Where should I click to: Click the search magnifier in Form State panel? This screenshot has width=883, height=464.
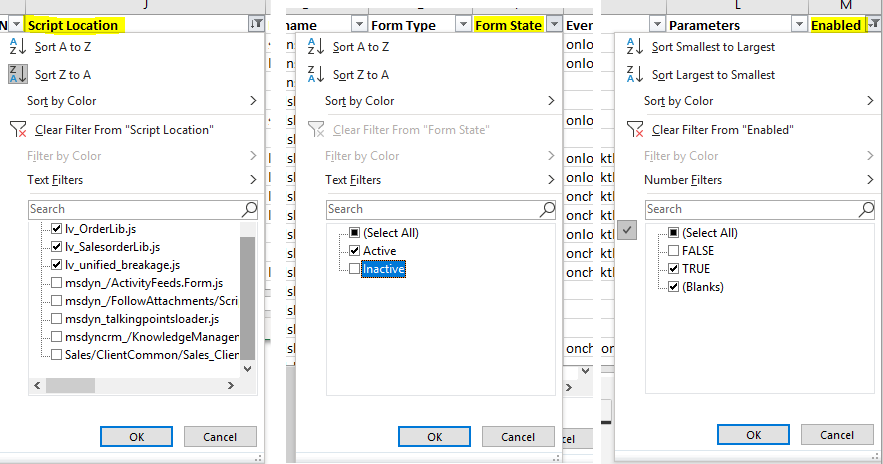(547, 209)
